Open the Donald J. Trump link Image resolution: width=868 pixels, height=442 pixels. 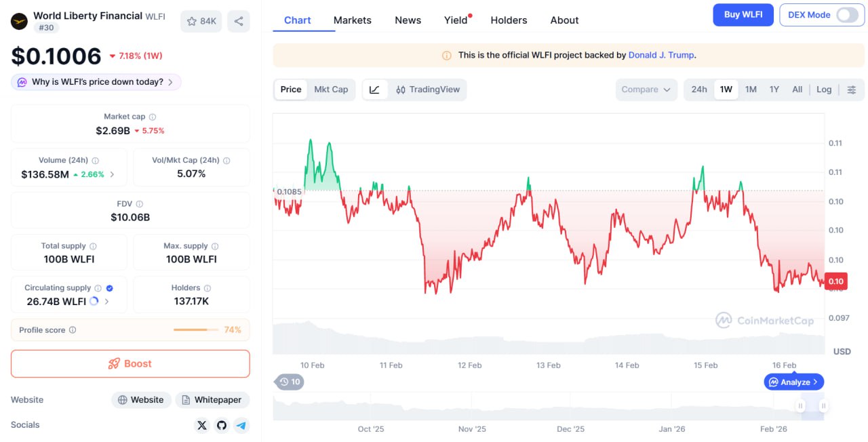tap(660, 55)
